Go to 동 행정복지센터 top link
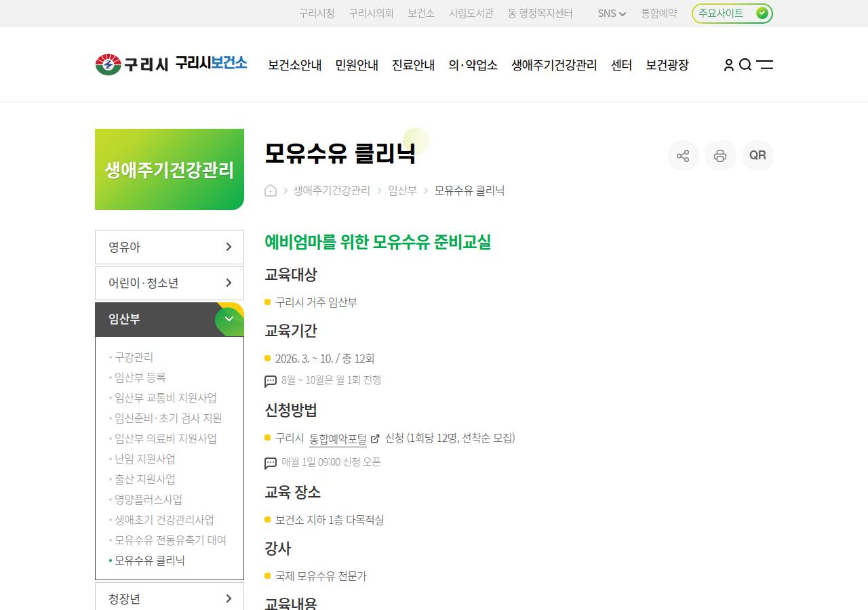 pos(540,13)
